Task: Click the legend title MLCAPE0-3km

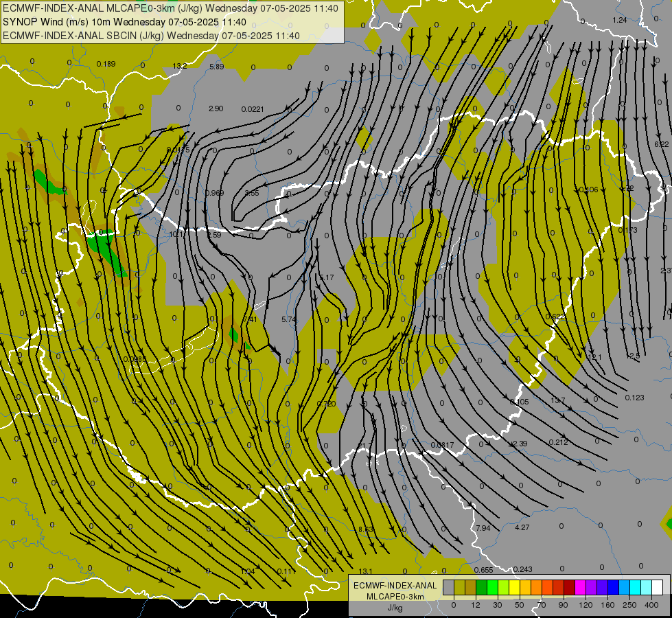Action: click(x=395, y=597)
